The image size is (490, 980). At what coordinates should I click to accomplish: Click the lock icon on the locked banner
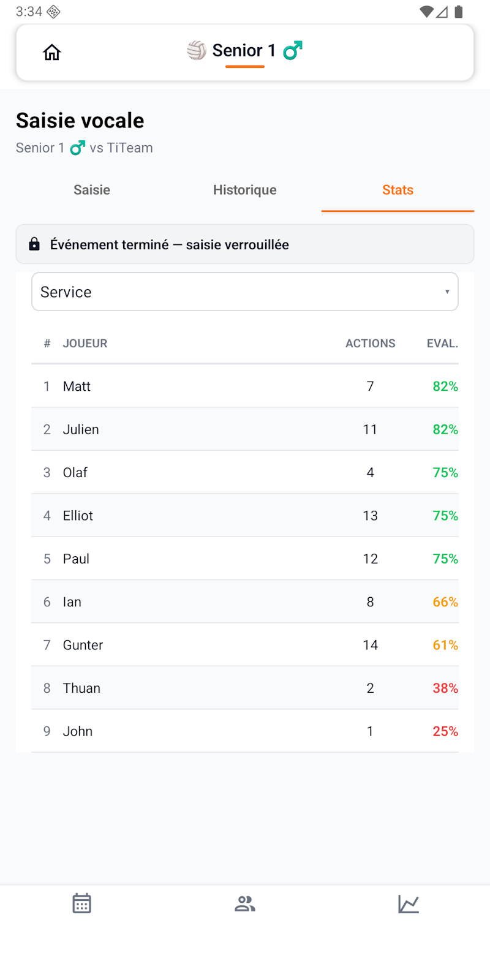coord(34,244)
